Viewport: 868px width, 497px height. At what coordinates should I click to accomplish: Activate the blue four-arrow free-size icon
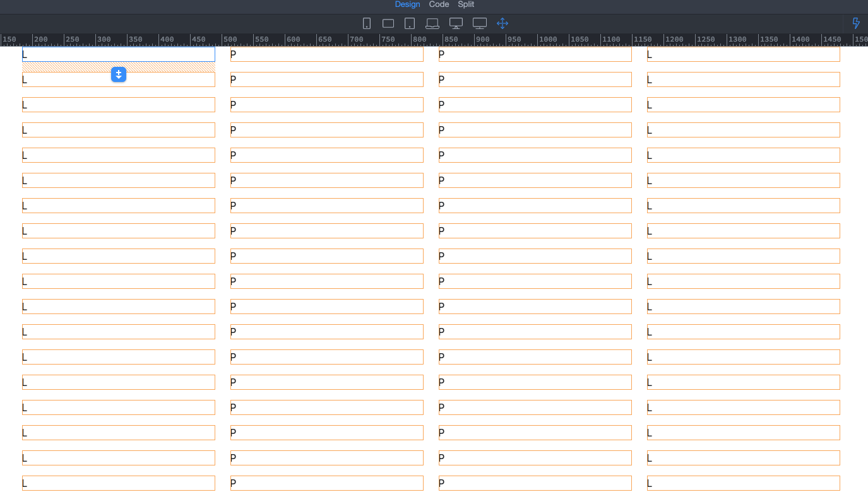click(502, 23)
